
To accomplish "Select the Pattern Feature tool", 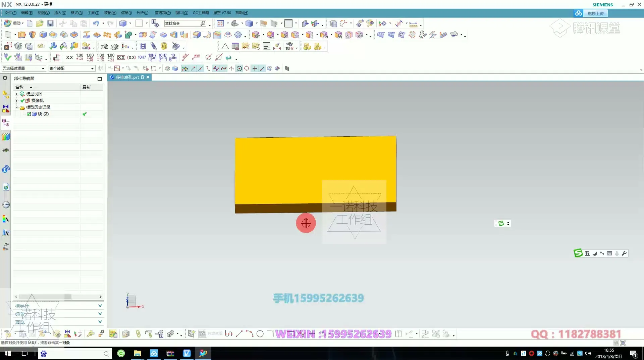I will (x=107, y=35).
